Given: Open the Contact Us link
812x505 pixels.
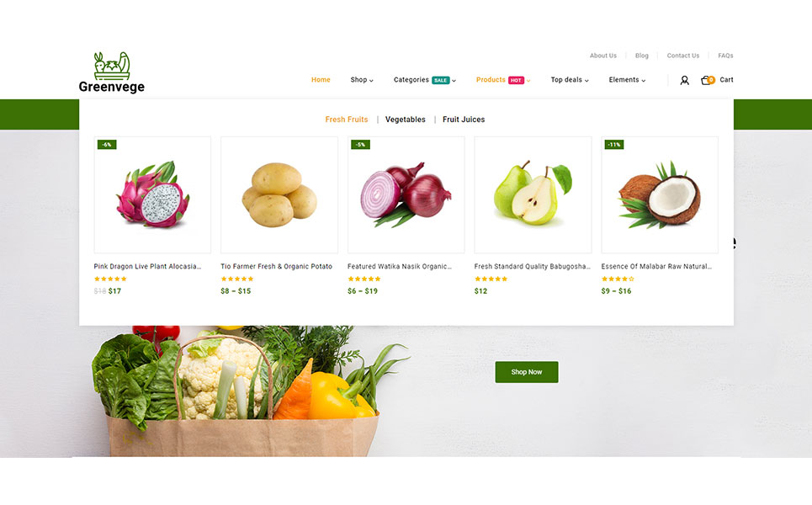Looking at the screenshot, I should click(x=683, y=56).
